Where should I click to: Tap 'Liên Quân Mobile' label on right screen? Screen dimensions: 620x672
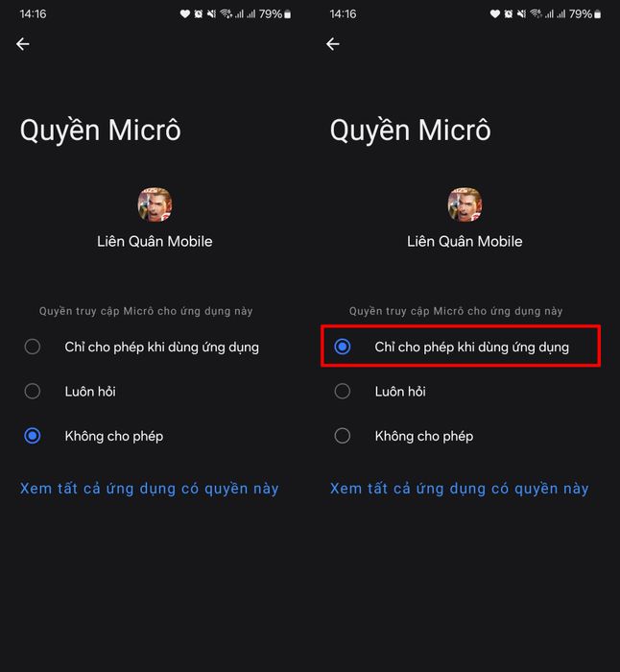coord(465,241)
